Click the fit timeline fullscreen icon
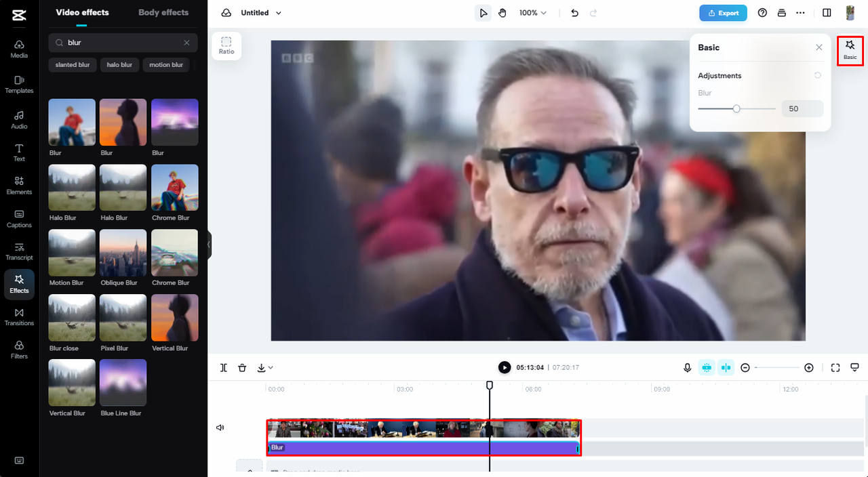868x477 pixels. [835, 368]
